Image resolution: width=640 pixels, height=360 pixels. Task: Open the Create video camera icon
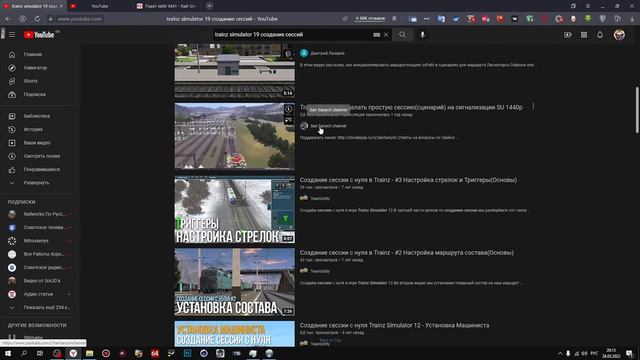(568, 35)
